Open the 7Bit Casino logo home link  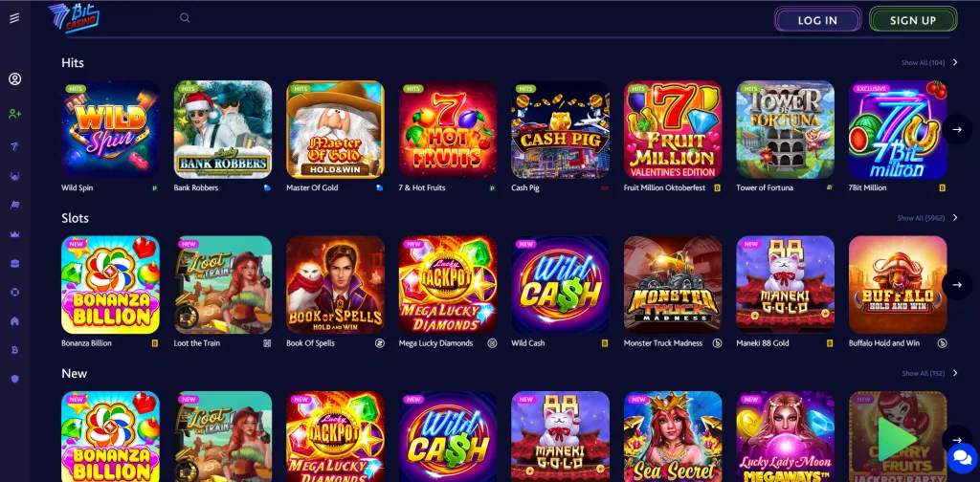tap(74, 17)
